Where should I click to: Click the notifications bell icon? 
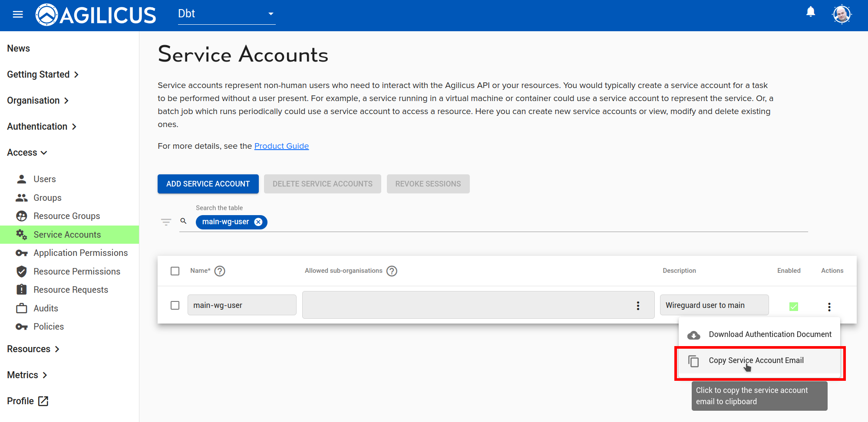click(x=810, y=12)
